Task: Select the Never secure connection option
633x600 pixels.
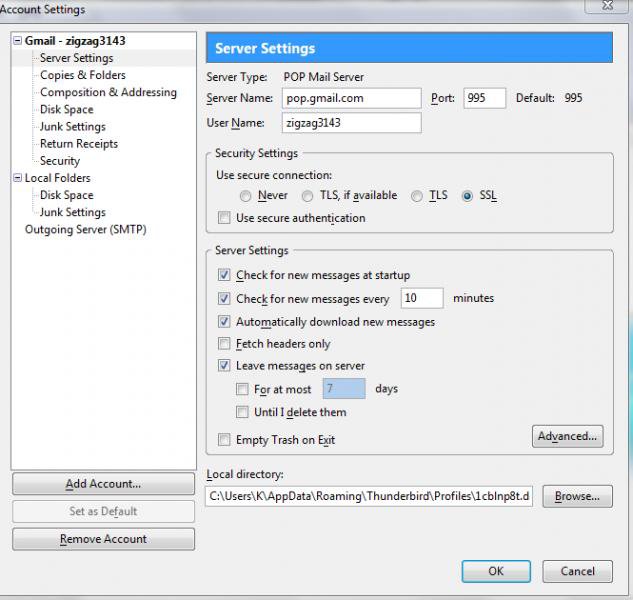Action: [245, 196]
